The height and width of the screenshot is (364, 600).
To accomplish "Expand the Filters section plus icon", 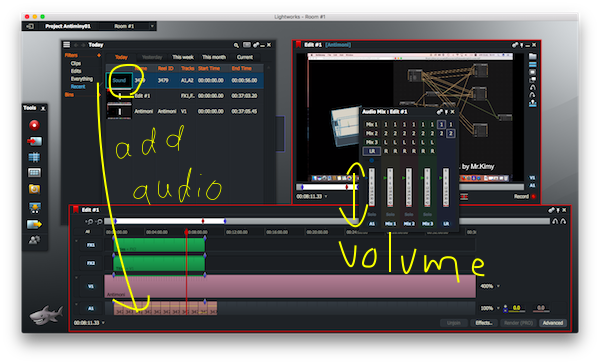I will [x=99, y=55].
